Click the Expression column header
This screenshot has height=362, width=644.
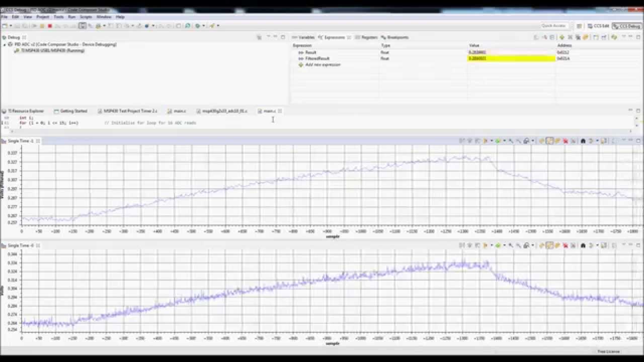point(335,45)
